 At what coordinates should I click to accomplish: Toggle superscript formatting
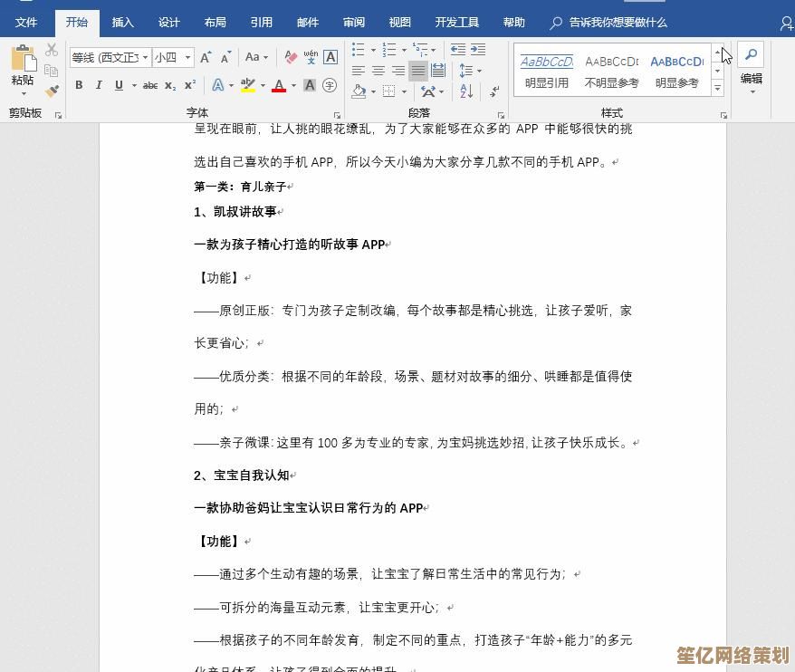click(x=190, y=85)
